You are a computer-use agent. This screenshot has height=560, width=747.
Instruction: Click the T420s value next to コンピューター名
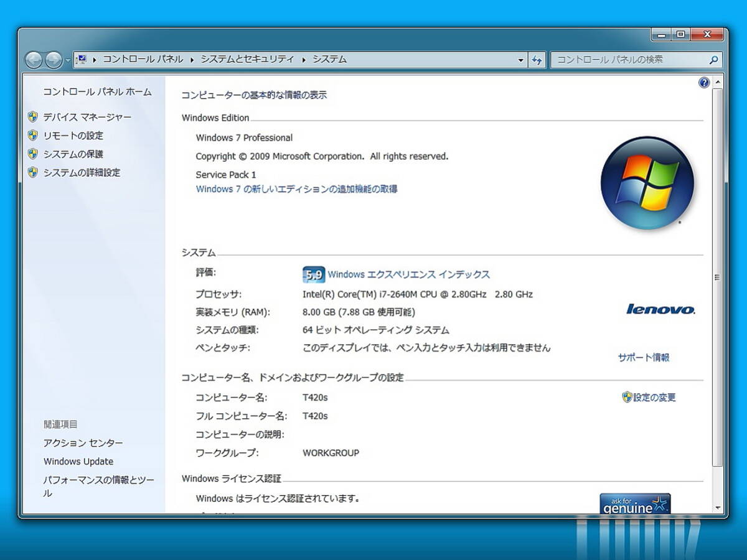pos(315,398)
